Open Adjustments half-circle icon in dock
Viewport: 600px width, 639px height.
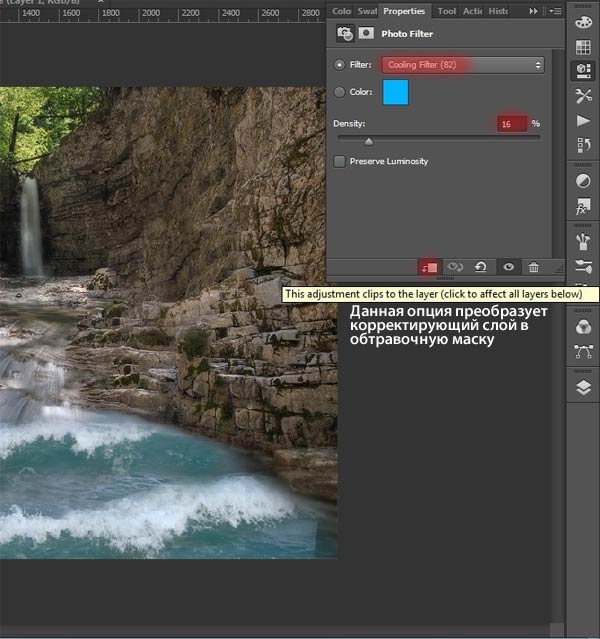tap(583, 181)
